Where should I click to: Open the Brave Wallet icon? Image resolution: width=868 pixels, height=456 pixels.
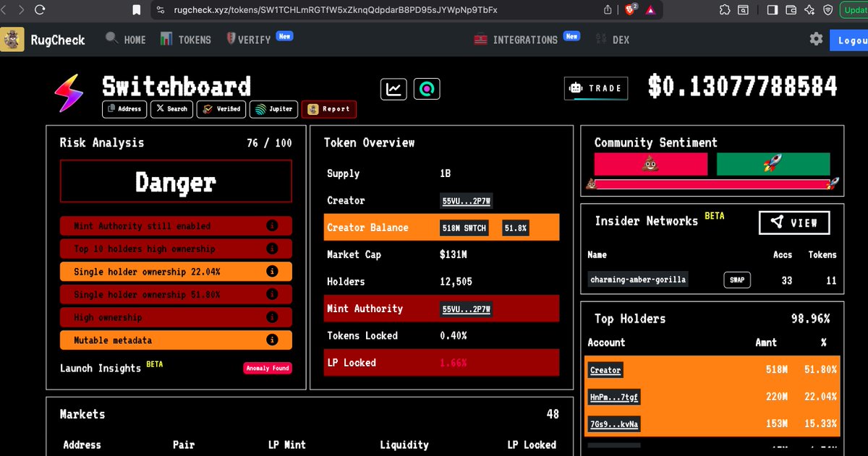tap(791, 10)
